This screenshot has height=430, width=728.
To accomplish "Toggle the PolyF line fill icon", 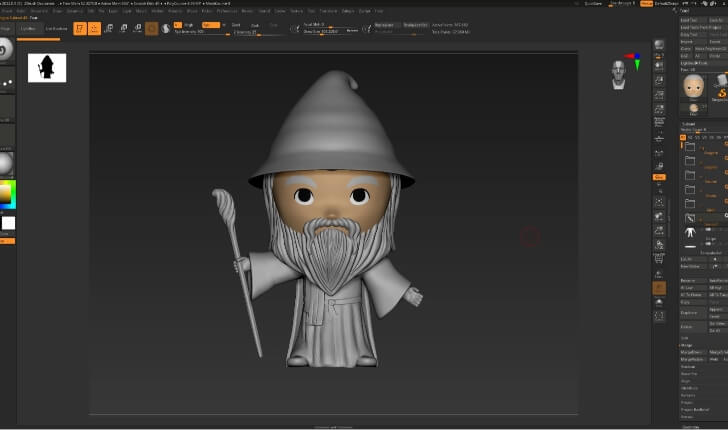I will click(x=659, y=260).
